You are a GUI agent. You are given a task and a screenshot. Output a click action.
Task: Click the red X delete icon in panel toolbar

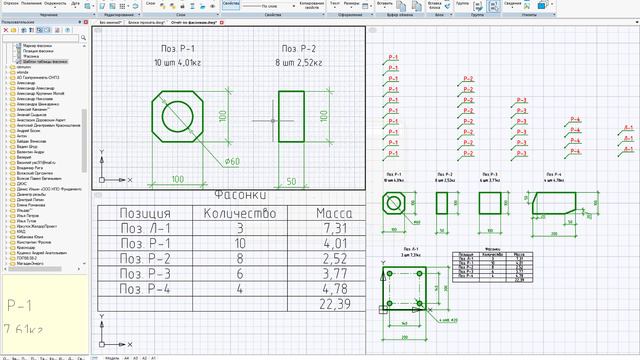[6, 30]
